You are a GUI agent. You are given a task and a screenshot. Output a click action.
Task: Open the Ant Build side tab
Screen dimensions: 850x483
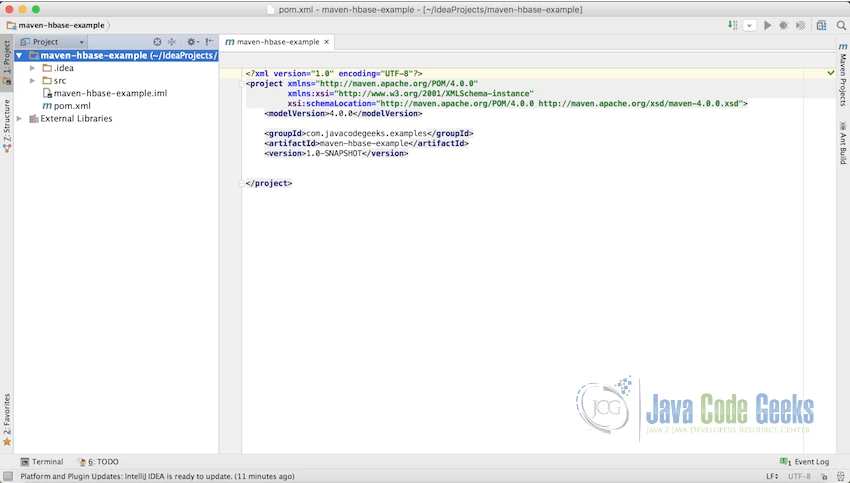[x=843, y=143]
